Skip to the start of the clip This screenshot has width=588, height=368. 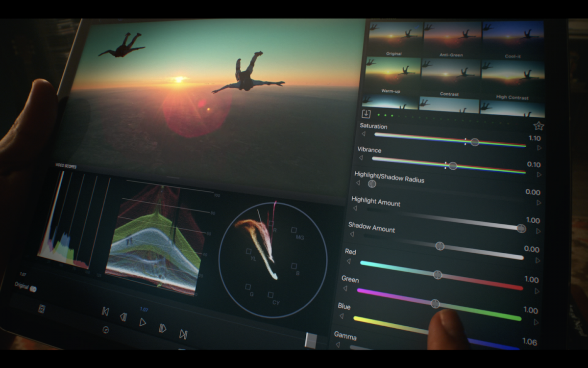pos(105,311)
